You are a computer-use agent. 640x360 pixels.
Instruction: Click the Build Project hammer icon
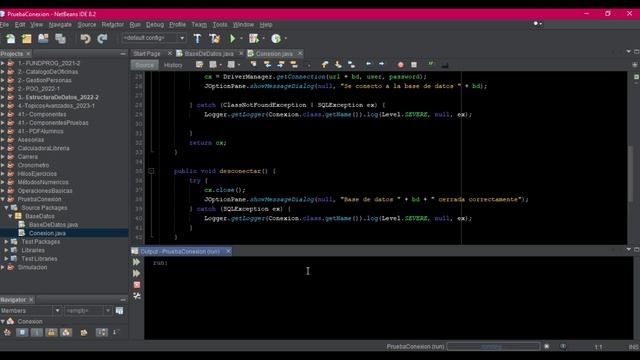point(197,38)
